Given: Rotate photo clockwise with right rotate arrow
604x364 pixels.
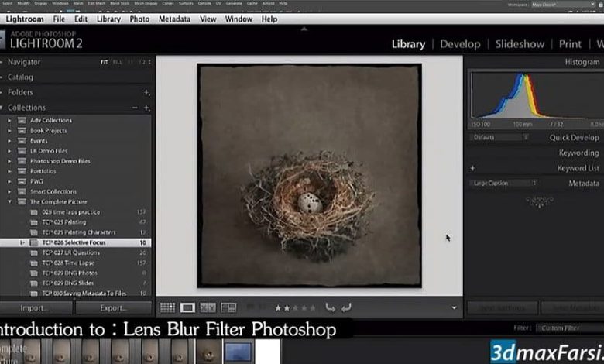Looking at the screenshot, I should (x=346, y=307).
